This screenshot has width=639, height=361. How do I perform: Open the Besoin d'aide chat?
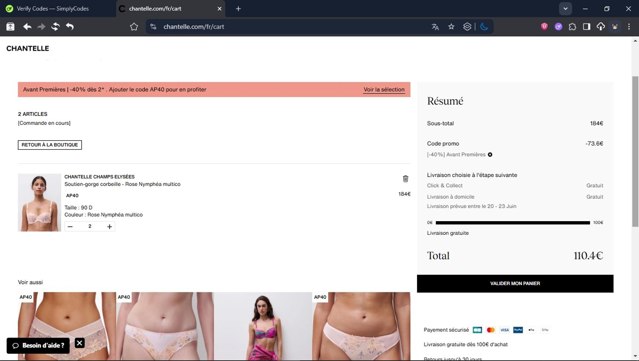click(38, 346)
